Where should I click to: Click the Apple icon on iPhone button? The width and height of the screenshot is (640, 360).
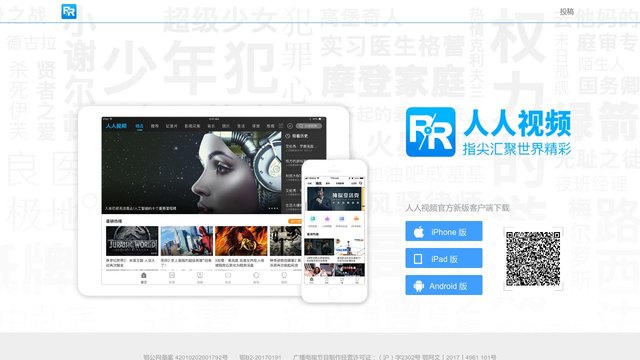(x=419, y=232)
